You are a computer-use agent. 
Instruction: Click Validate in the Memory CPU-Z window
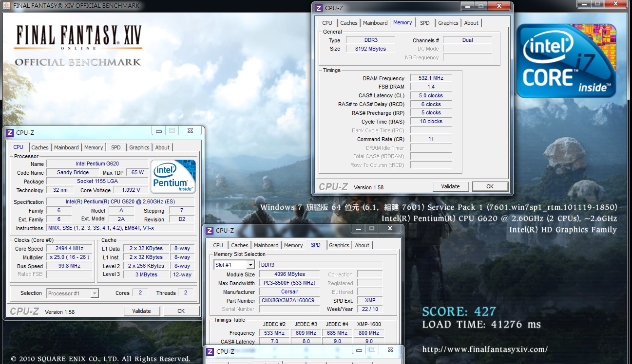[x=450, y=186]
